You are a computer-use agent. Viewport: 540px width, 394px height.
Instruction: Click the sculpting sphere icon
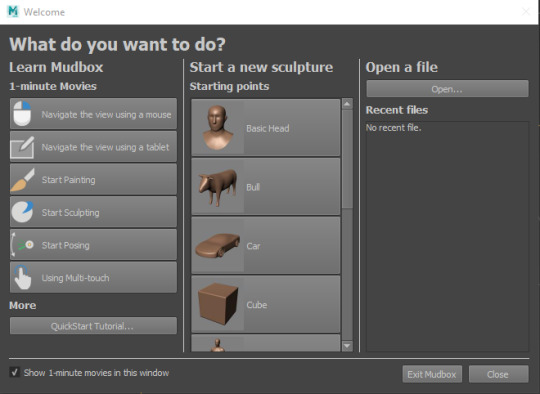click(x=22, y=212)
